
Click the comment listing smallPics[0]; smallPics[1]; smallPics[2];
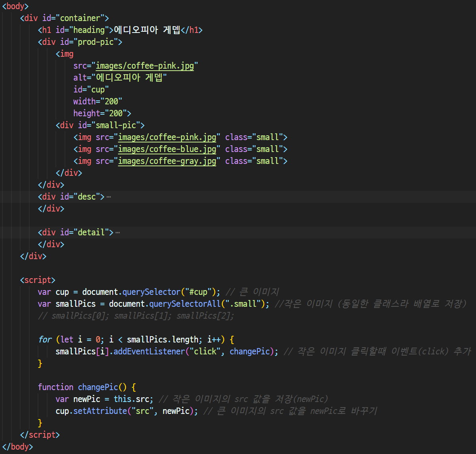(x=136, y=316)
